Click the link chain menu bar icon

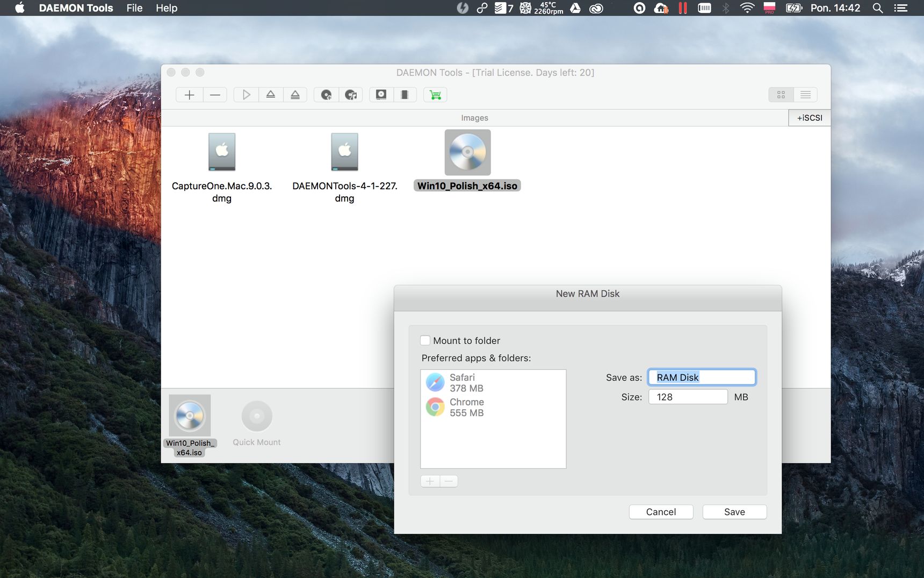(x=482, y=8)
